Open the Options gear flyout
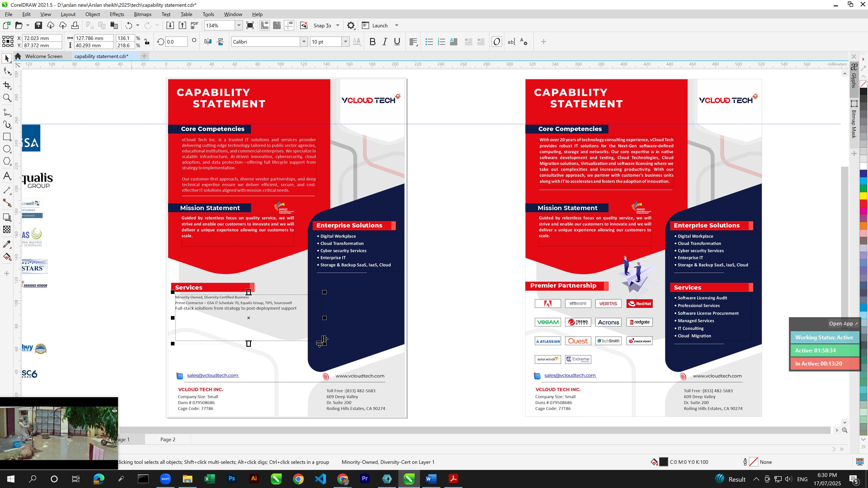Screen dimensions: 868x488 point(351,25)
